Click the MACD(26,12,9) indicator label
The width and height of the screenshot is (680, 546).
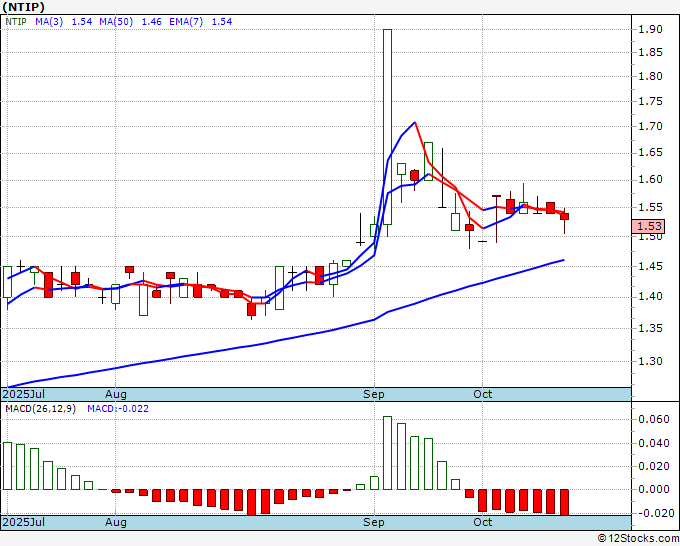click(x=40, y=409)
